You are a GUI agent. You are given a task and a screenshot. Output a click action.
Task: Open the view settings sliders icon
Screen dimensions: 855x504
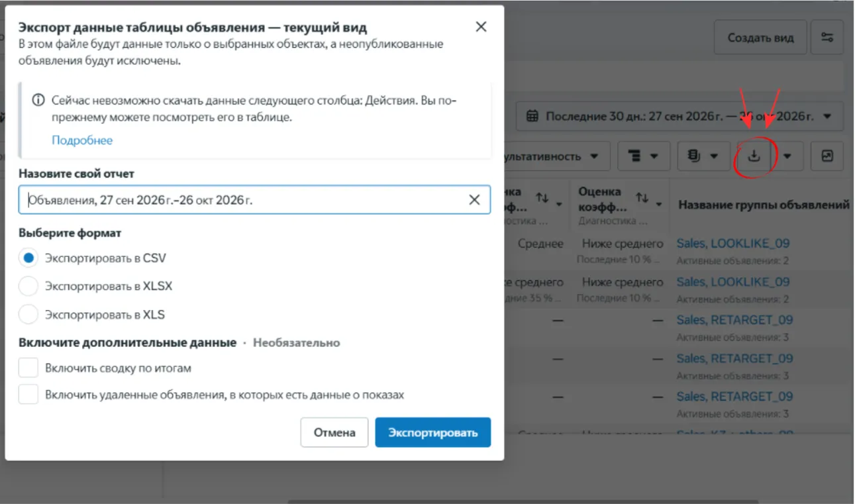point(827,37)
